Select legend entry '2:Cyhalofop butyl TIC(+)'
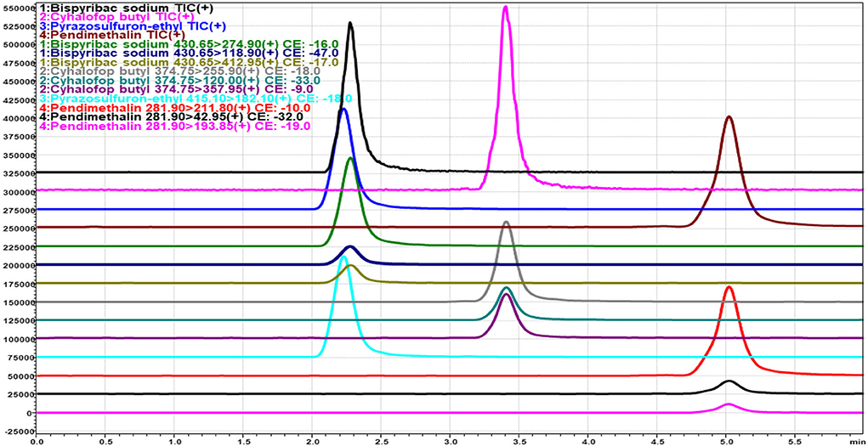This screenshot has height=446, width=868. pyautogui.click(x=118, y=17)
